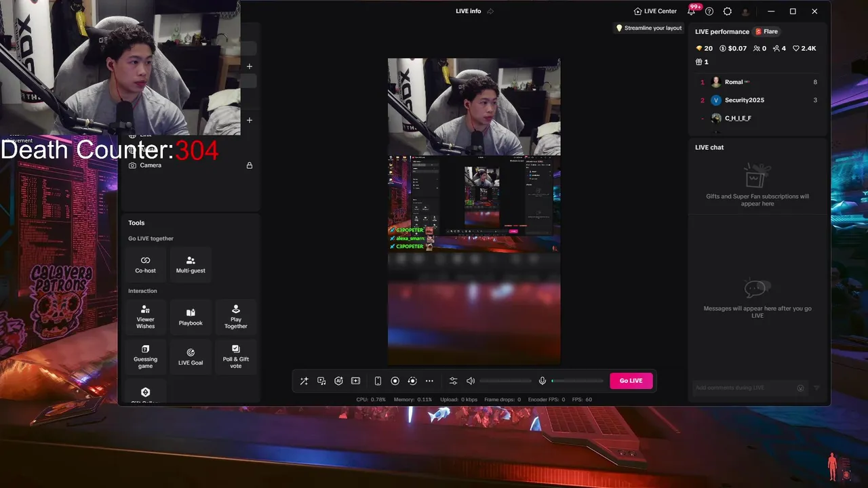Click the diamonds count 20
Screen dimensions: 868x488
705,49
